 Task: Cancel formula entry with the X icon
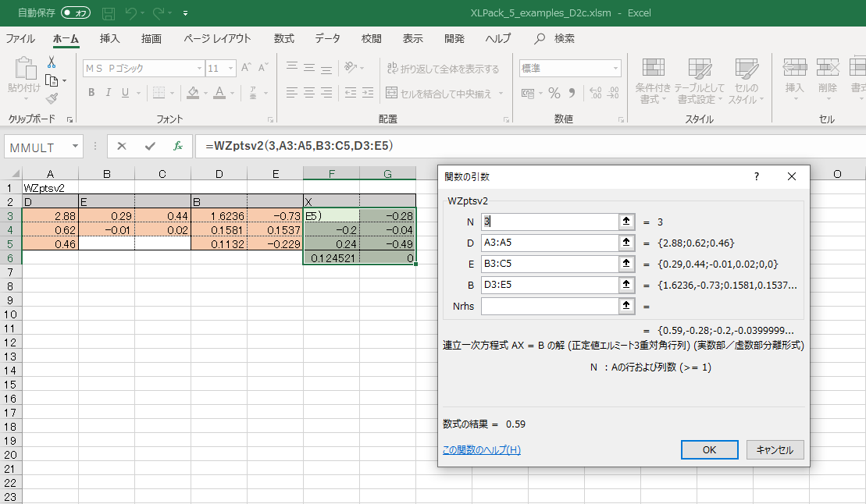[122, 146]
